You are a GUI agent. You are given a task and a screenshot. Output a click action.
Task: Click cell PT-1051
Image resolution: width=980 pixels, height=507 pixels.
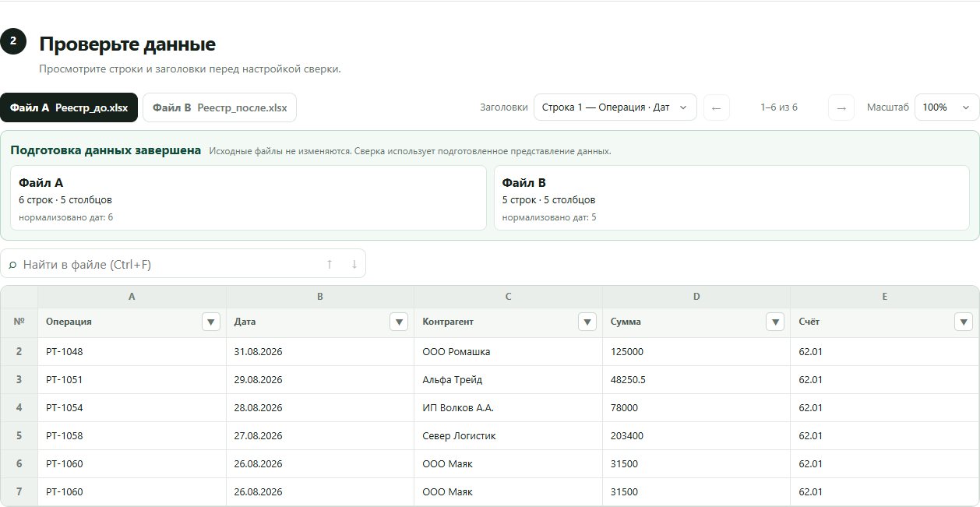tap(132, 379)
